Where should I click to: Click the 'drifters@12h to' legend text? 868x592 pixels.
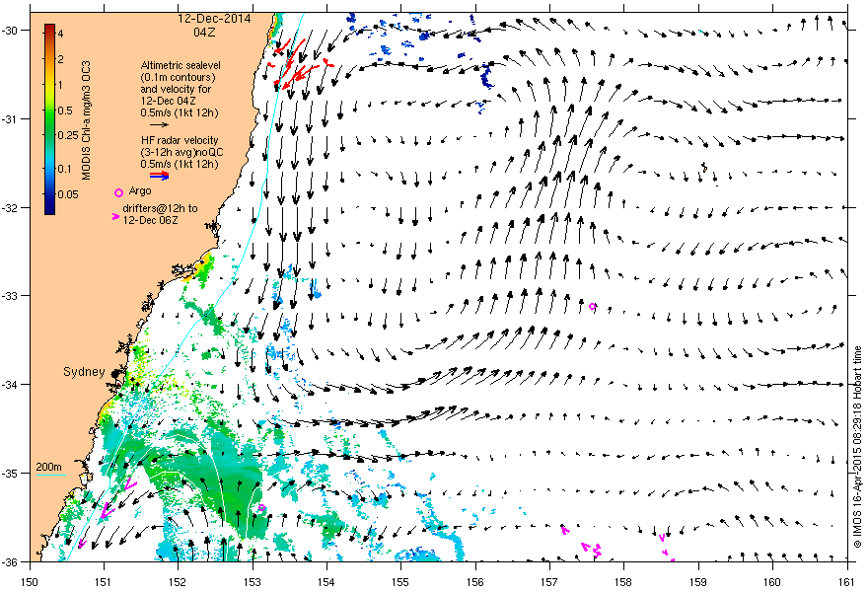click(160, 208)
